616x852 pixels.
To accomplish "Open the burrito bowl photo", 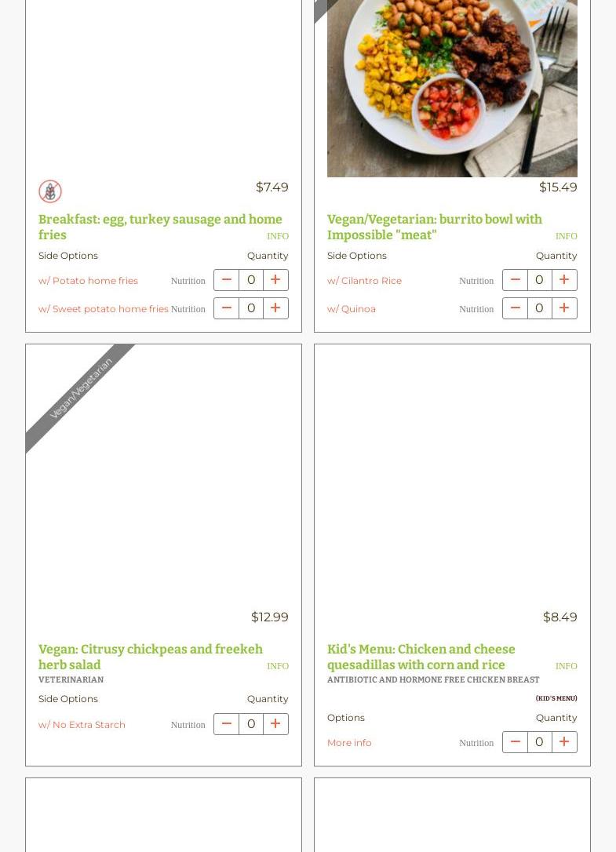I will pos(452,88).
